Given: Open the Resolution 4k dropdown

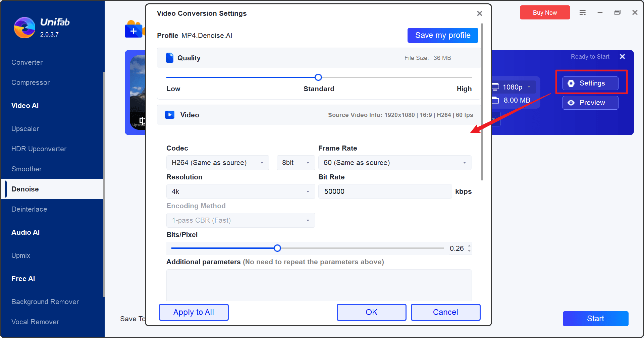Looking at the screenshot, I should (240, 191).
